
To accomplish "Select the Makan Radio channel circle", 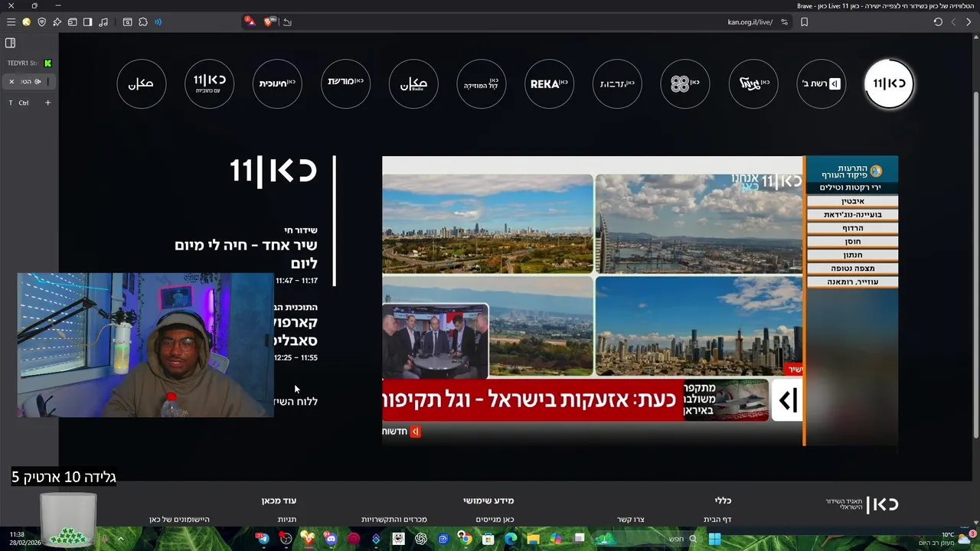I will 413,83.
